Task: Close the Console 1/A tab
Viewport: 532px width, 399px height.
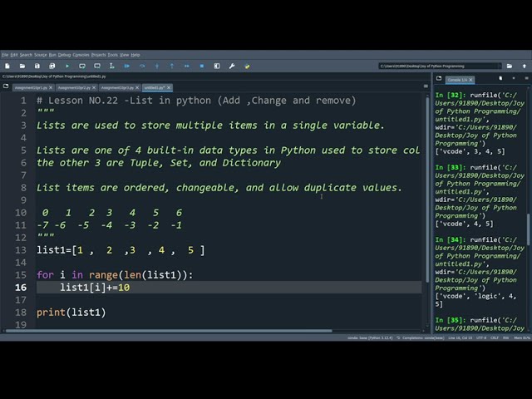Action: [470, 80]
